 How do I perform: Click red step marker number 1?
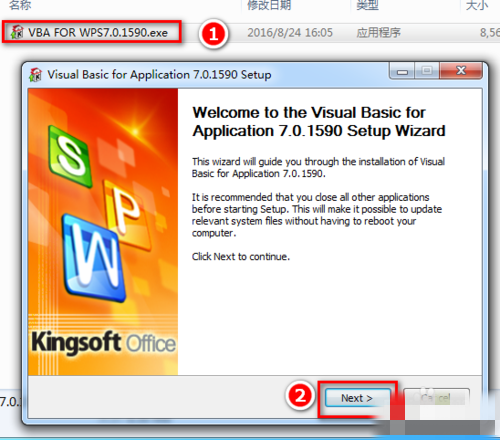point(213,34)
